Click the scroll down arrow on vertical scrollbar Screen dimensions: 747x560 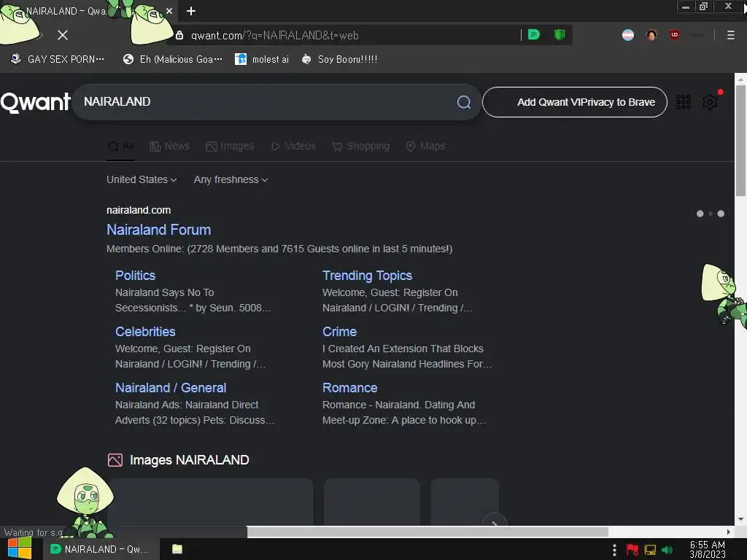click(740, 519)
